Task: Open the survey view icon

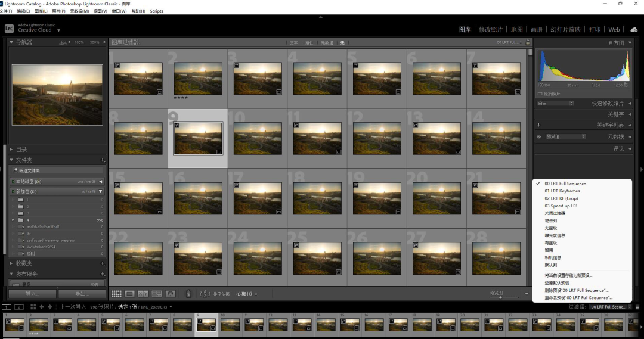Action: (156, 294)
